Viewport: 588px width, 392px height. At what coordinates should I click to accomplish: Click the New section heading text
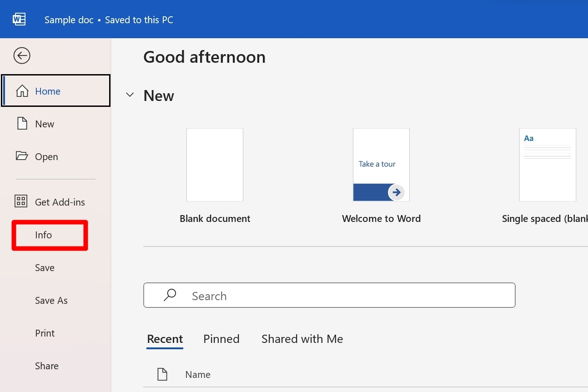point(159,96)
